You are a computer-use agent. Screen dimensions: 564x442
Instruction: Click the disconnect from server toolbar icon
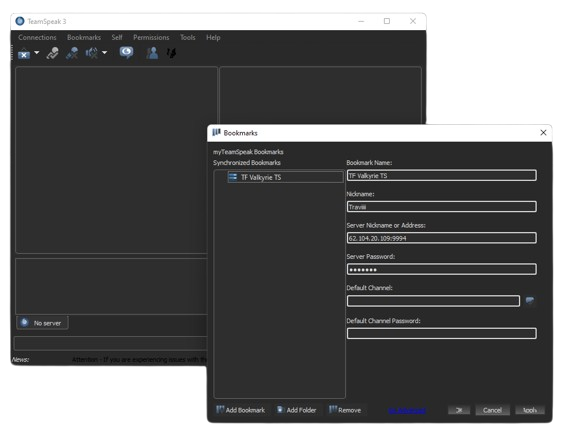coord(24,54)
